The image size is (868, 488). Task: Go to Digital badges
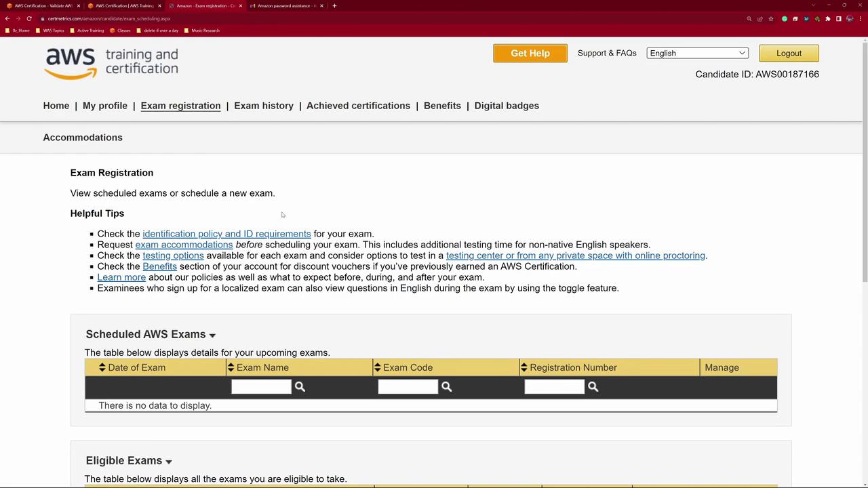507,106
